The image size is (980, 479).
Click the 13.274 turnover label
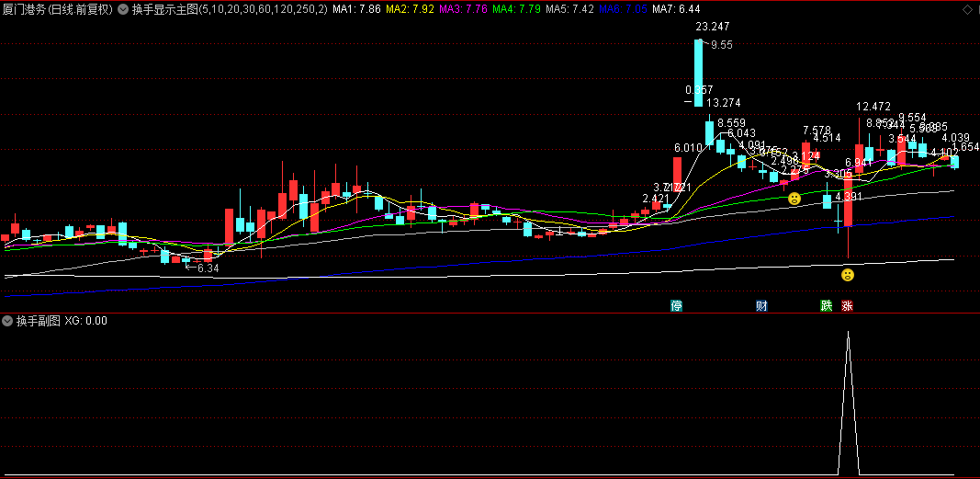click(x=723, y=103)
